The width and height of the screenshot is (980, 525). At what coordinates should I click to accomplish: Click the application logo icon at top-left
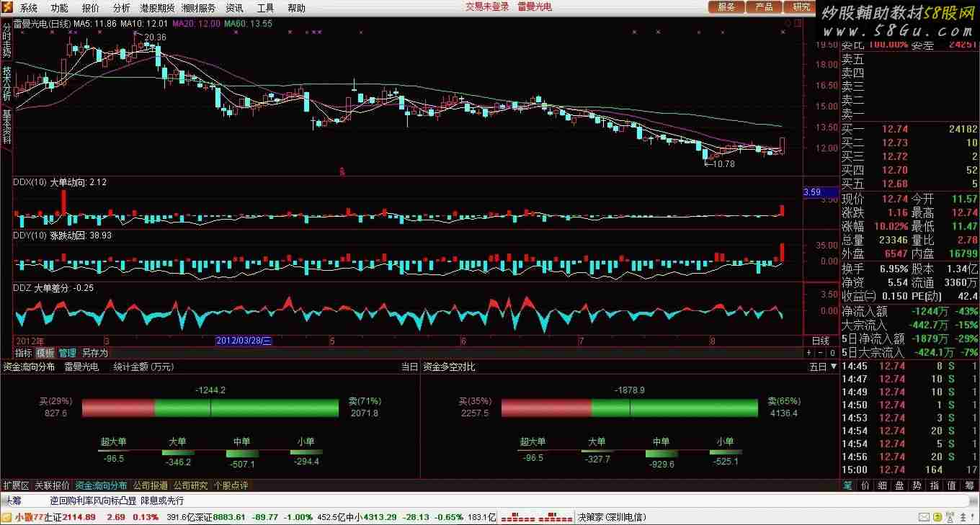click(x=7, y=8)
